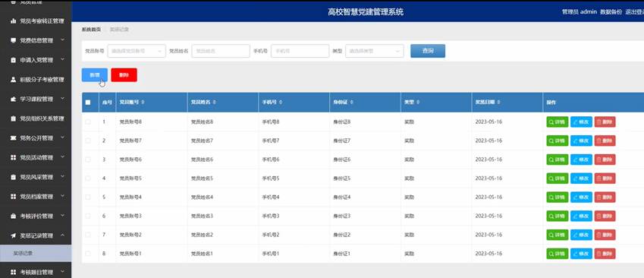
Task: Expand the 党务公开管理 chevron
Action: (63, 137)
